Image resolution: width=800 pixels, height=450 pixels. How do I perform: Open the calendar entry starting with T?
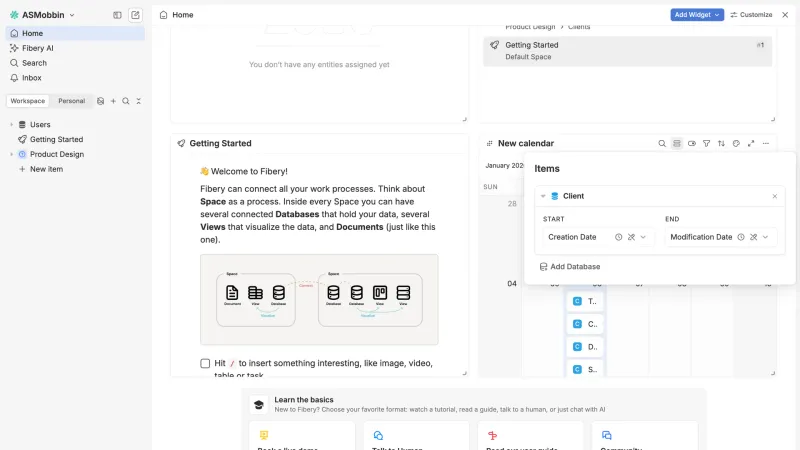pyautogui.click(x=585, y=302)
